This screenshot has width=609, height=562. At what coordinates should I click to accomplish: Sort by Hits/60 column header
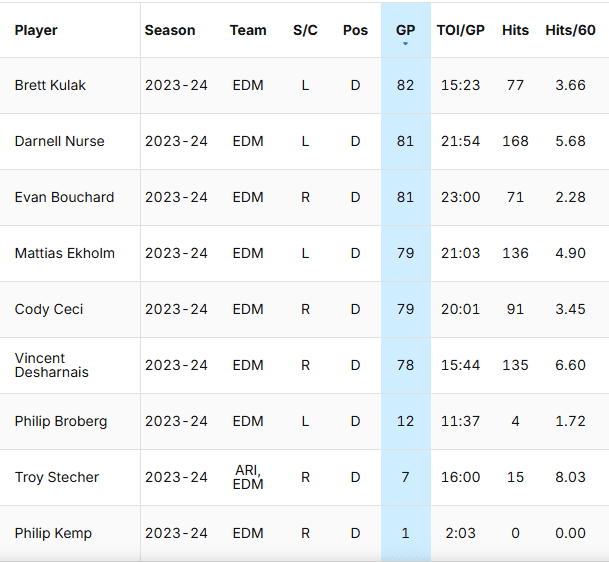click(570, 30)
